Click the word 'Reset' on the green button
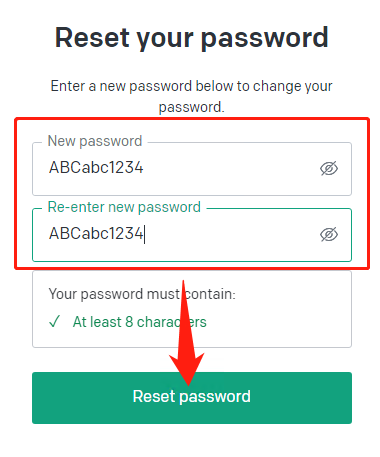This screenshot has height=457, width=380. [x=154, y=396]
